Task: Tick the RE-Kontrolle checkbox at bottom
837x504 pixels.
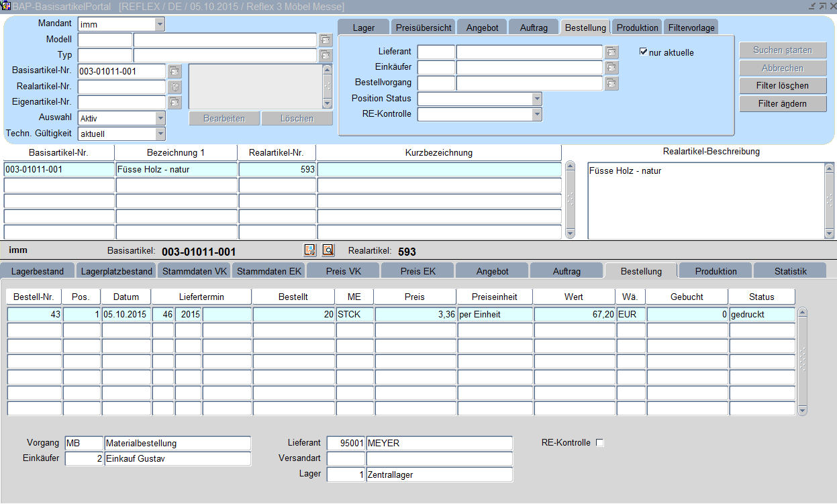Action: pyautogui.click(x=600, y=443)
